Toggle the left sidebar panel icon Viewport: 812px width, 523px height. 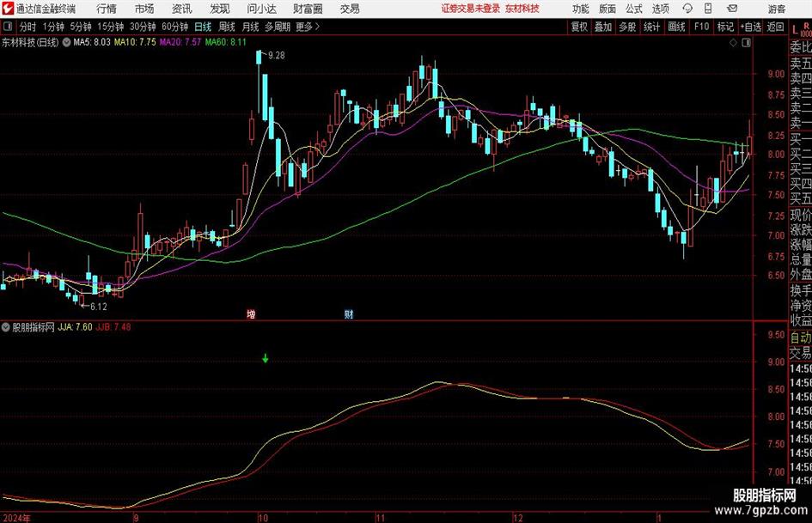click(8, 27)
